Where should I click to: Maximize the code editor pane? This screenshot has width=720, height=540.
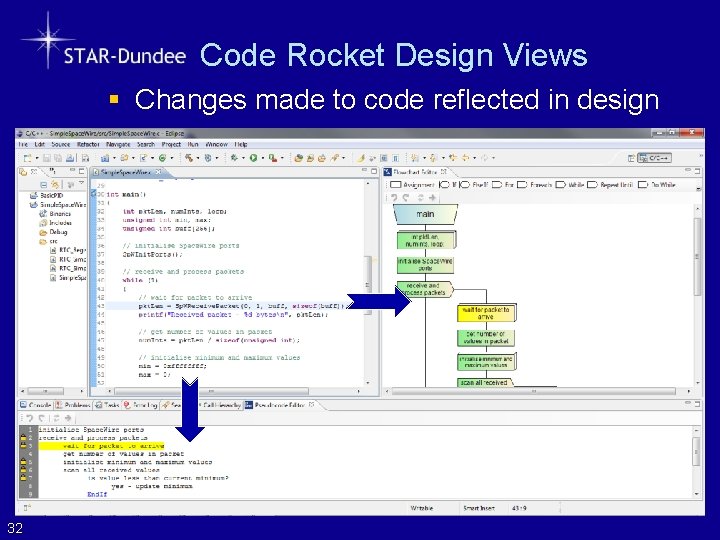click(x=374, y=171)
